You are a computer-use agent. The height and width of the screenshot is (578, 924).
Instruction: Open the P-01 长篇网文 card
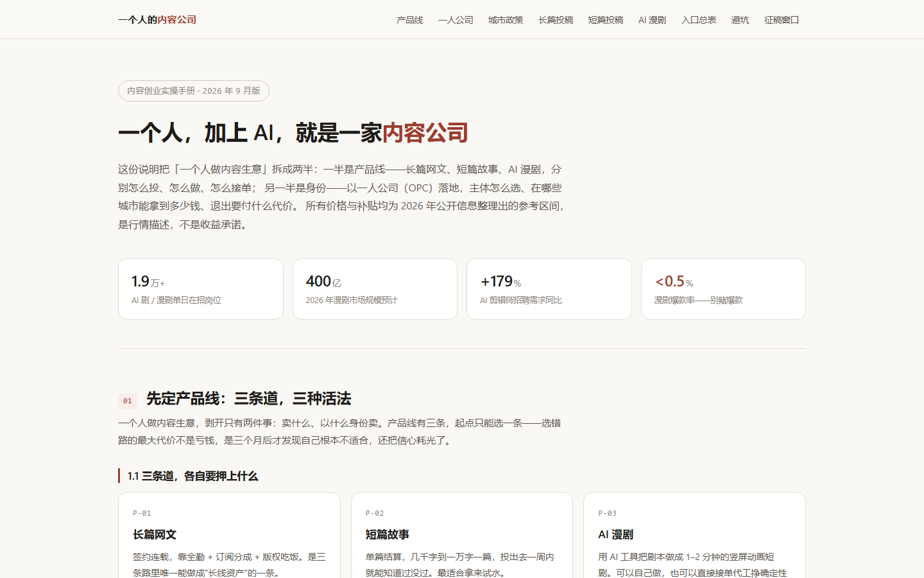[229, 536]
